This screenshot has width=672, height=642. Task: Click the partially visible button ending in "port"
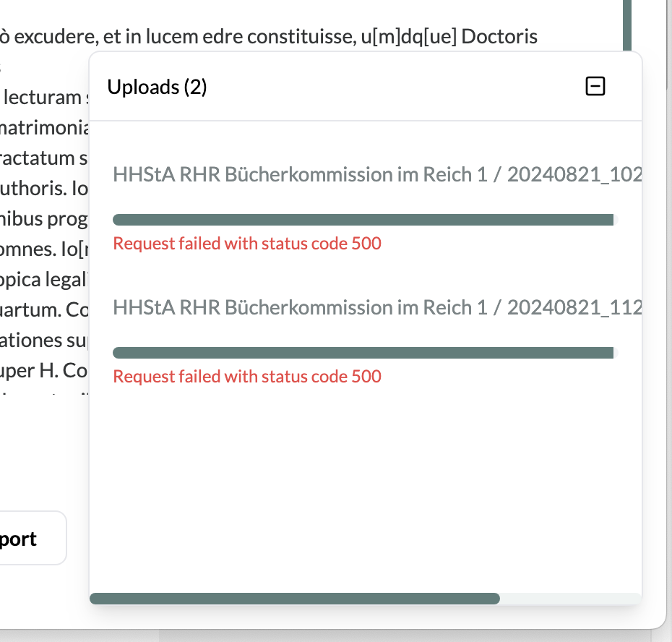[x=30, y=538]
